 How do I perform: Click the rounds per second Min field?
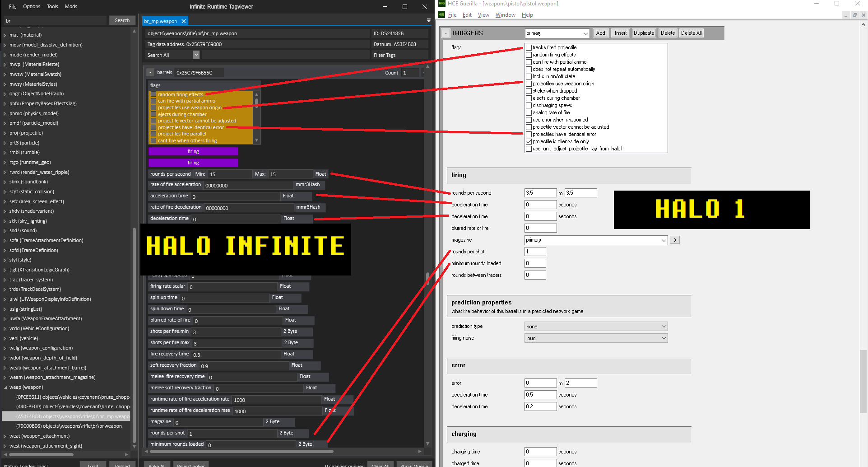(229, 174)
